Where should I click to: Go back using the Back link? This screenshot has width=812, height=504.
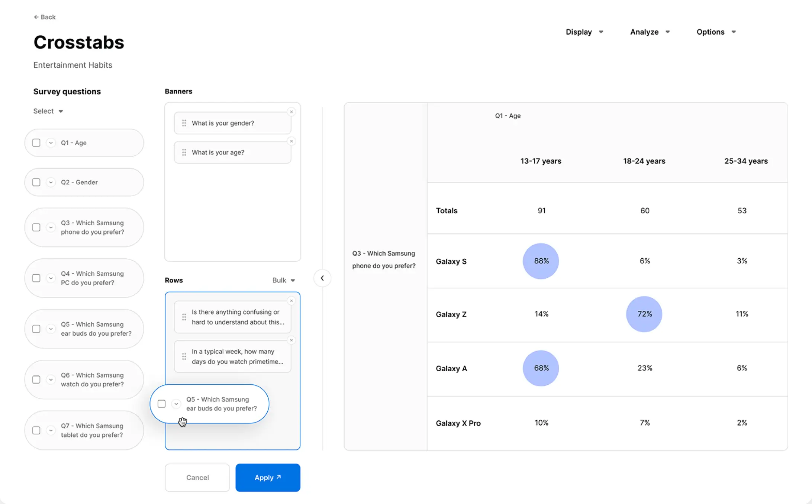tap(45, 17)
